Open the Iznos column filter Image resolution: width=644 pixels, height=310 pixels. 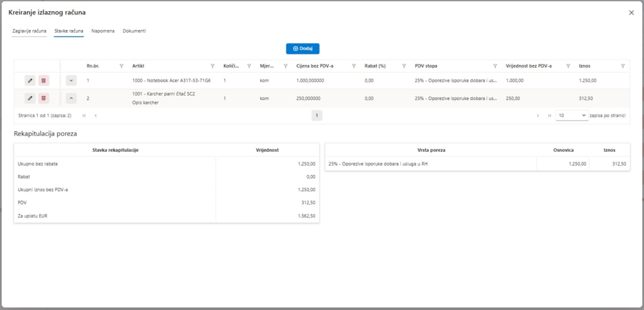click(x=623, y=66)
